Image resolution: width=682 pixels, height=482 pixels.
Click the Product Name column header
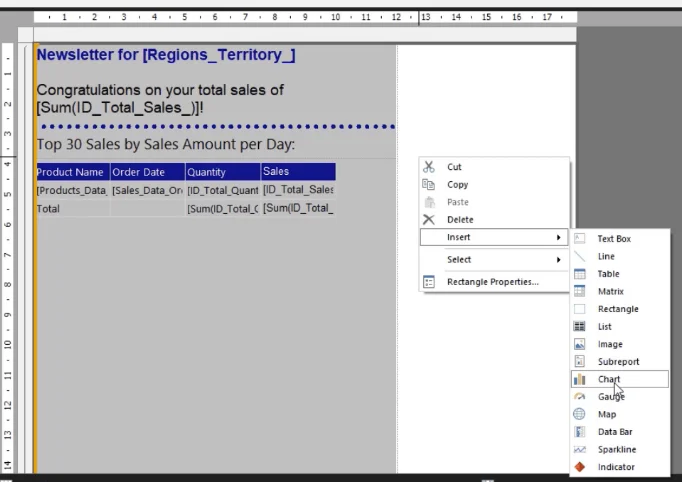pos(73,172)
